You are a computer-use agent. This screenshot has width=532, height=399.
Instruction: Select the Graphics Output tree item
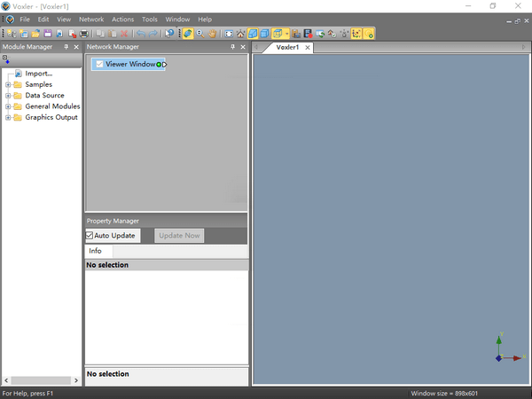point(51,117)
